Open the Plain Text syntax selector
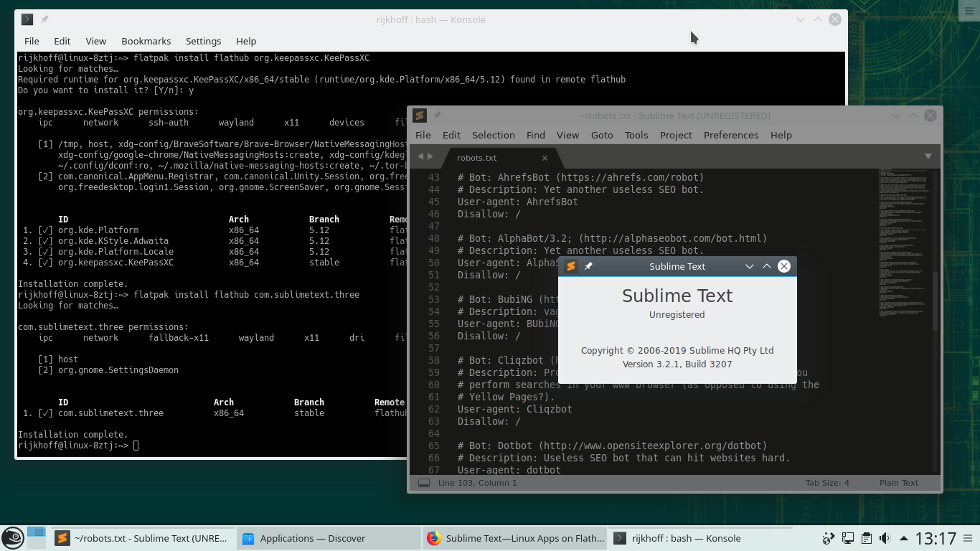 pos(899,483)
